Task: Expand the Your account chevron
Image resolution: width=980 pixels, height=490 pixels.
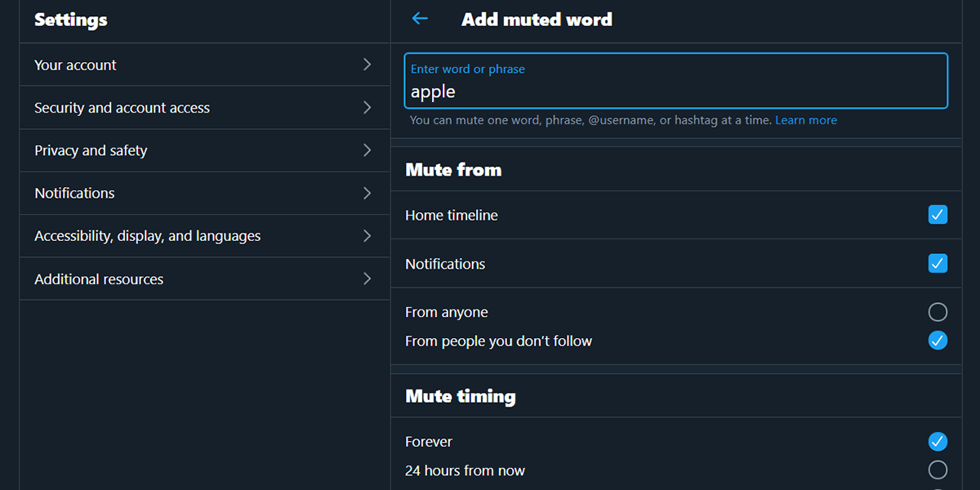Action: (x=367, y=65)
